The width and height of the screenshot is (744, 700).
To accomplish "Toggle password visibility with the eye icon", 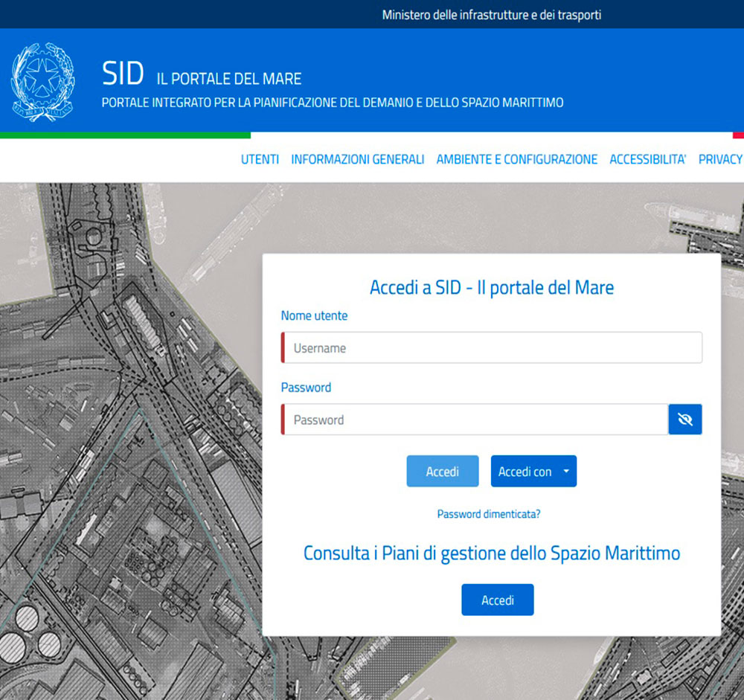I will click(685, 420).
